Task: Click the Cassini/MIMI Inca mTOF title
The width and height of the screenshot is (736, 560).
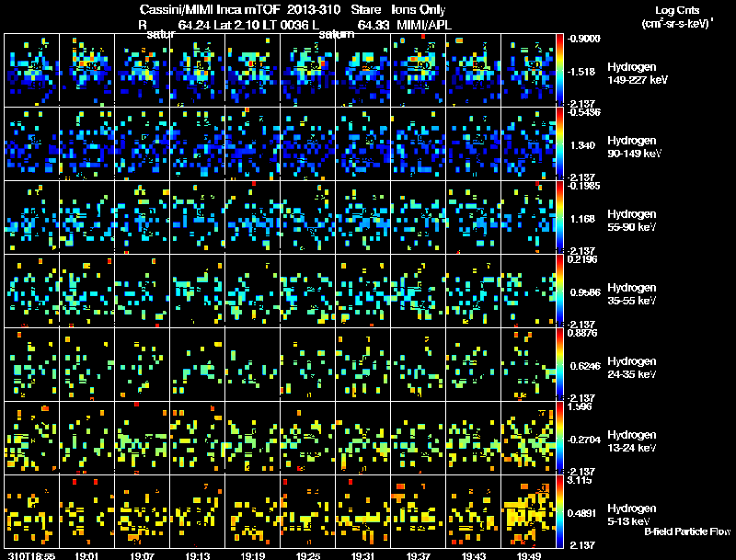Action: click(x=210, y=10)
